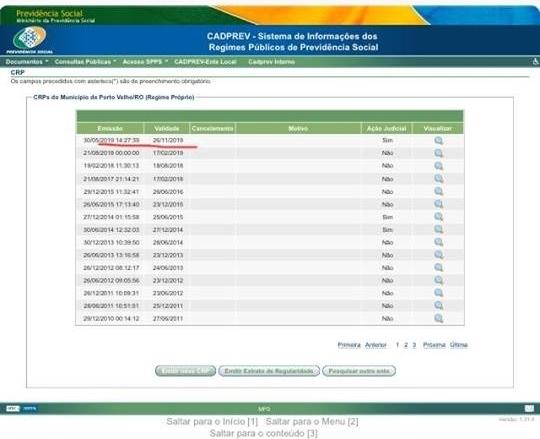Click Não in the 17/02/2019 row
This screenshot has height=439, width=540.
point(387,153)
